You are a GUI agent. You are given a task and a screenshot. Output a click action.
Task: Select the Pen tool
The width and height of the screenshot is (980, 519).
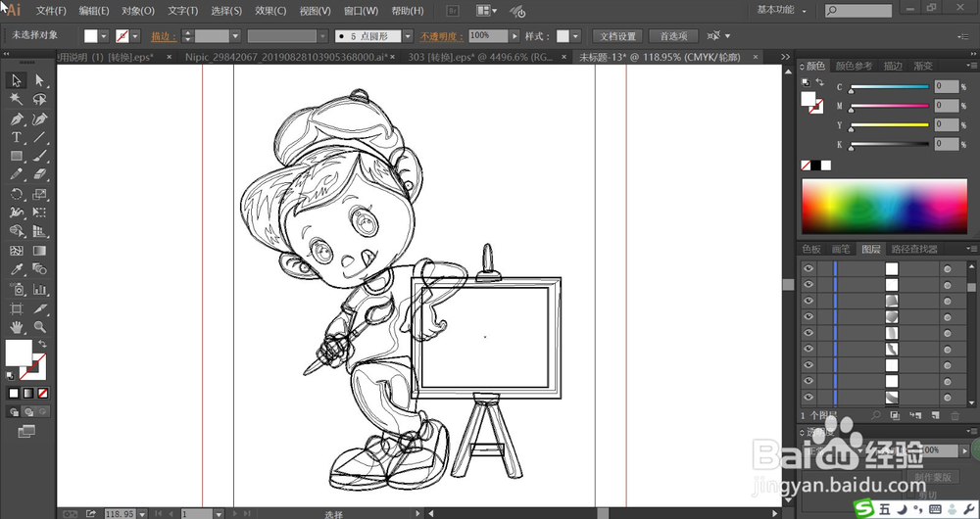[x=17, y=118]
